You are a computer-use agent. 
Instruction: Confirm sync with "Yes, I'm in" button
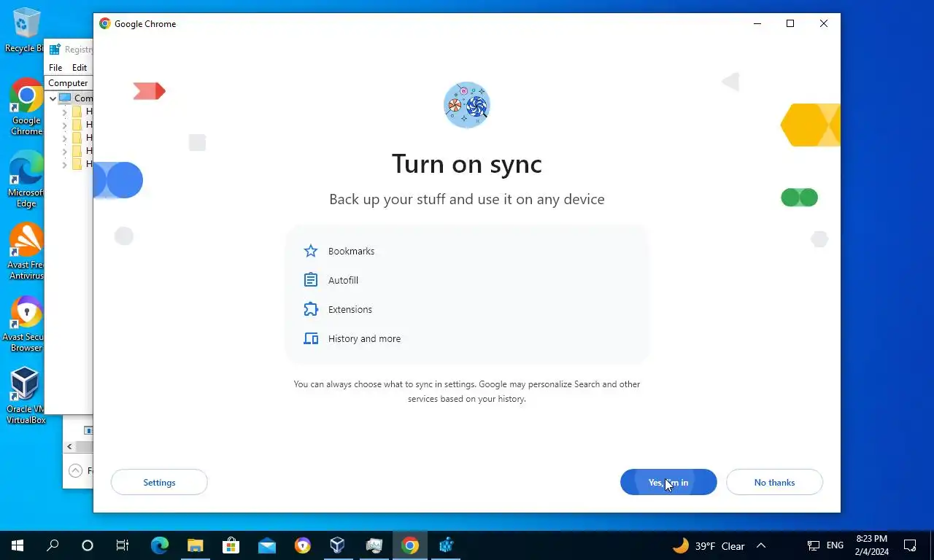coord(668,482)
